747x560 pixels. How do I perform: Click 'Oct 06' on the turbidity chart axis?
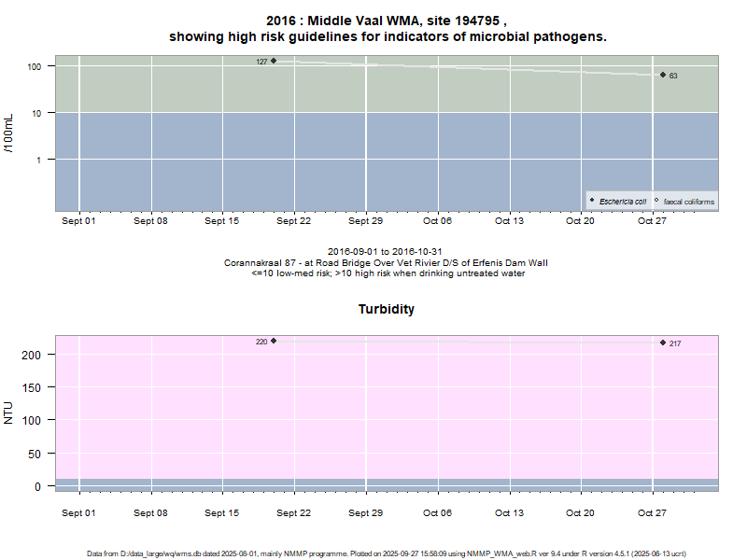point(437,512)
